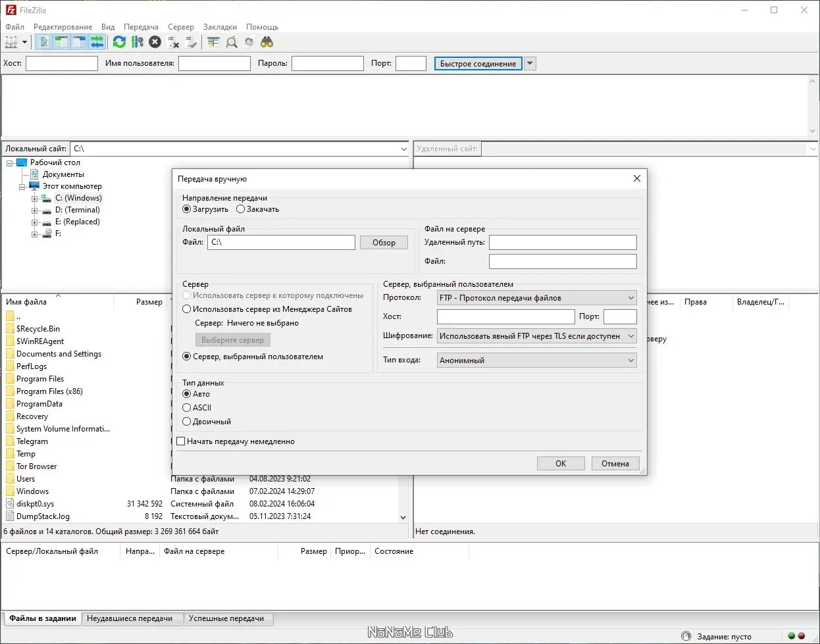
Task: Click the cancel current operation icon
Action: [155, 42]
